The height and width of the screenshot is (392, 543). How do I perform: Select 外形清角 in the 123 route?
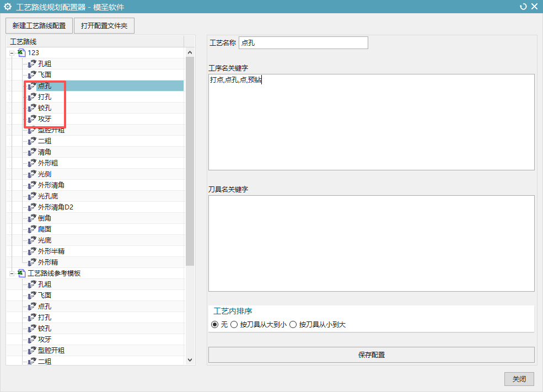[x=51, y=185]
